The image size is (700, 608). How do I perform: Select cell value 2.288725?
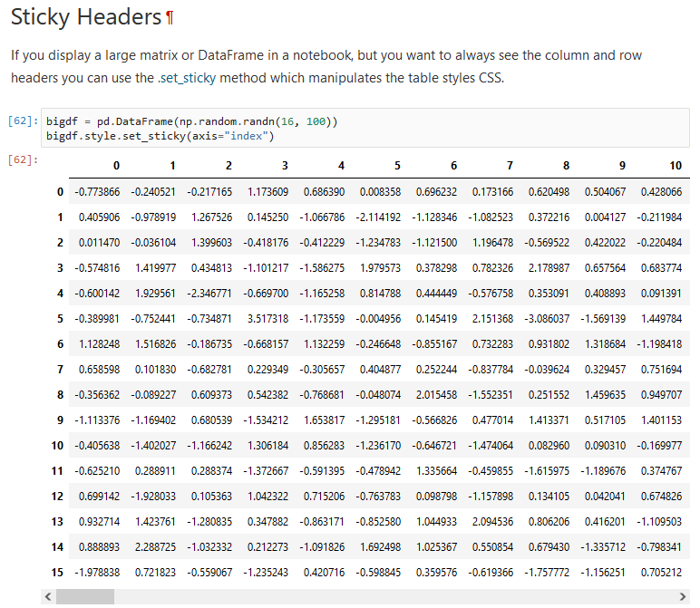(x=155, y=547)
